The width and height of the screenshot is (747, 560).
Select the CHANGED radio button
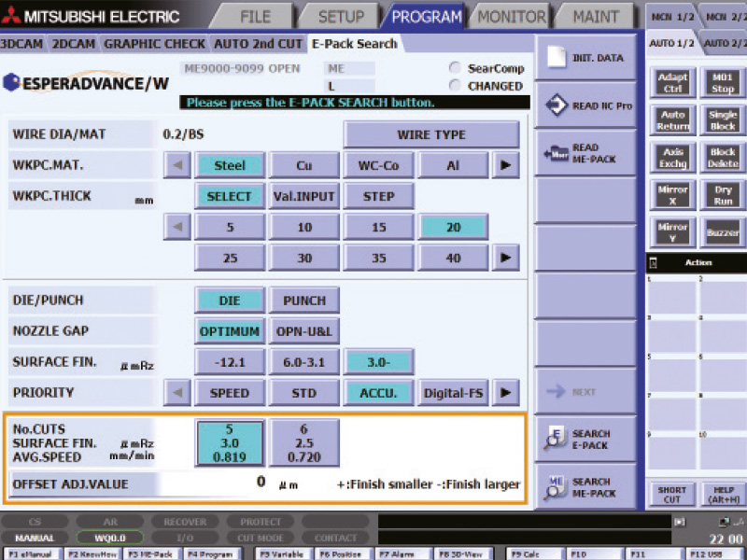455,86
